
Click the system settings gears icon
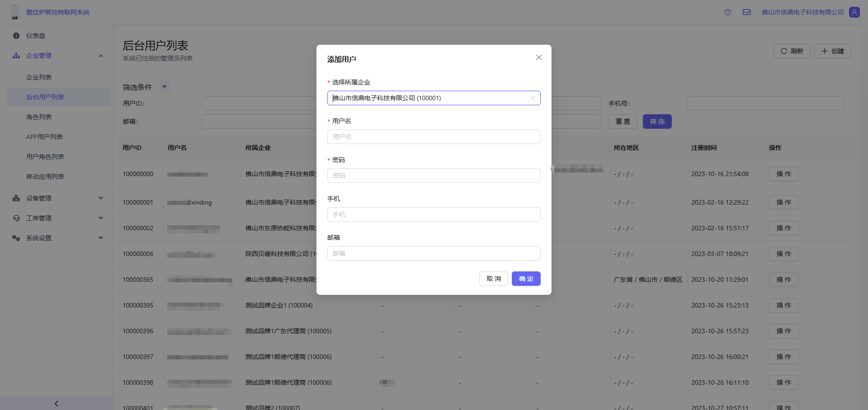(x=16, y=238)
